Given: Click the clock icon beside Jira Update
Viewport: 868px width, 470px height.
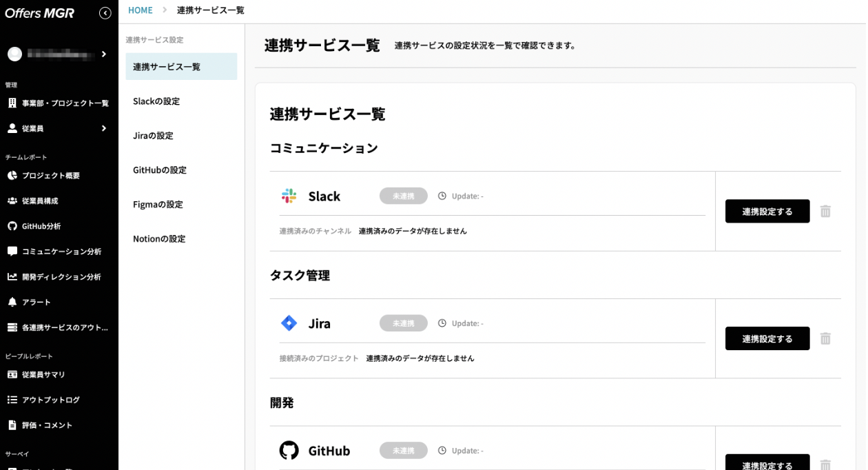Looking at the screenshot, I should click(442, 323).
